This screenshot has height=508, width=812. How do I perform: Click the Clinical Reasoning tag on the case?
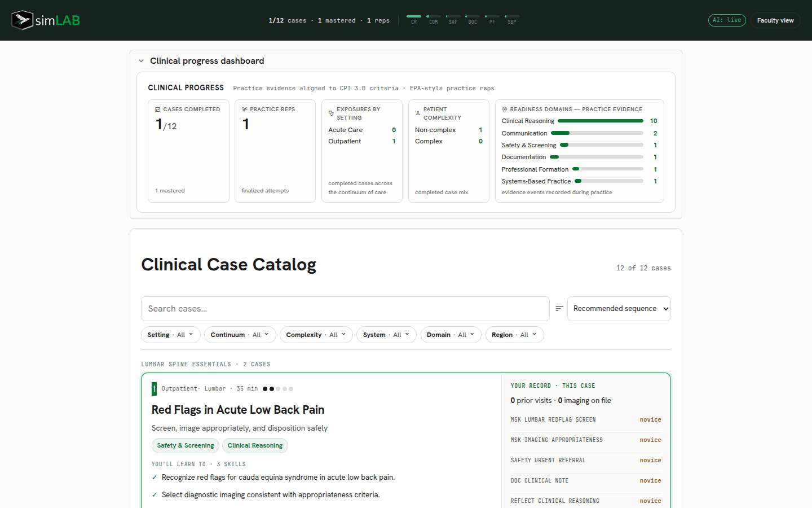[255, 446]
